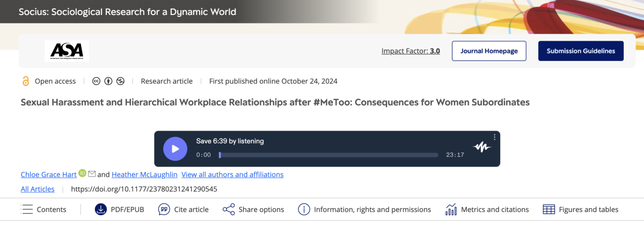Click the CC attribution person icon
This screenshot has height=226, width=644.
click(x=108, y=81)
